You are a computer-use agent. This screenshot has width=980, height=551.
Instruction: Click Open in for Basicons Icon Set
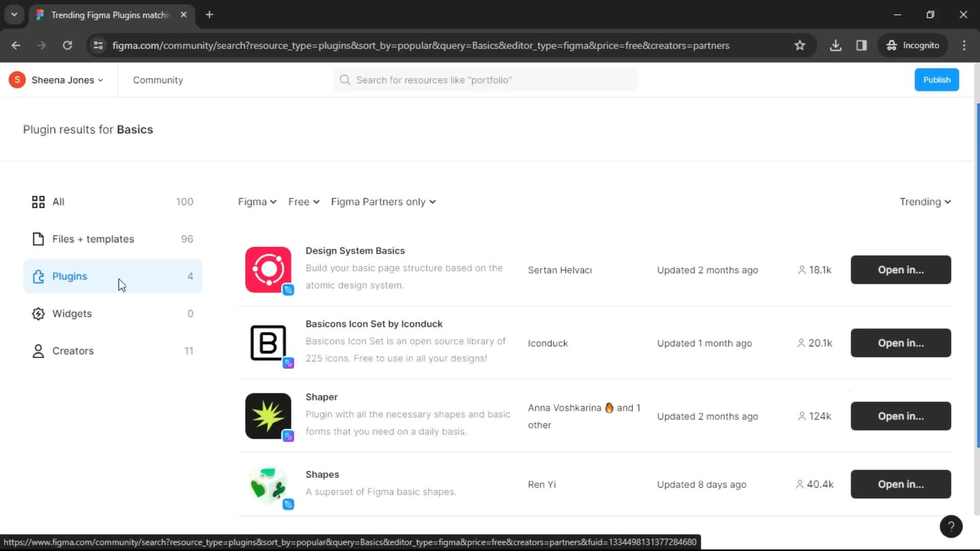[x=901, y=343]
